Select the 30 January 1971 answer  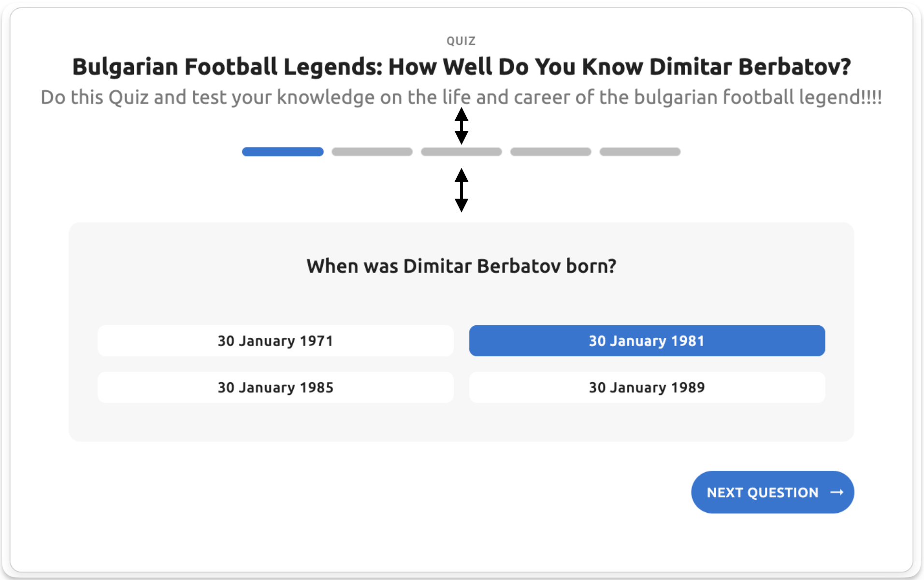(275, 341)
